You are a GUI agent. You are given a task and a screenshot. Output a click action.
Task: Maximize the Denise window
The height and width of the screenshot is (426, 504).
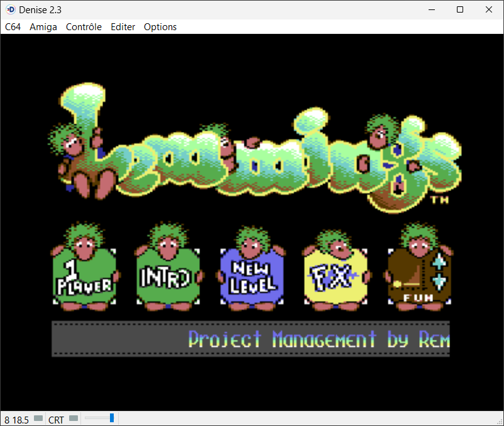(460, 9)
